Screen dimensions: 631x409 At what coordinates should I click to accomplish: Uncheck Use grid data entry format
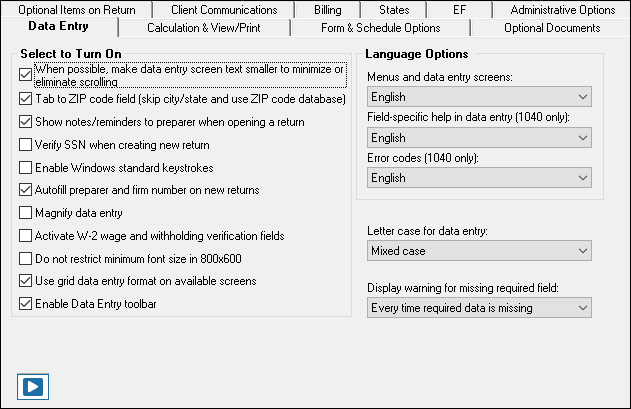[x=26, y=282]
